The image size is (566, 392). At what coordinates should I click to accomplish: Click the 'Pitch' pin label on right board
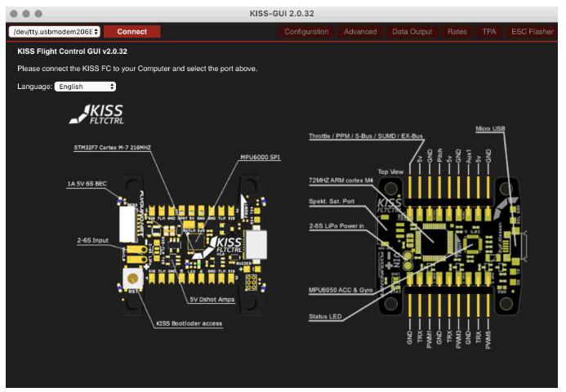point(439,155)
